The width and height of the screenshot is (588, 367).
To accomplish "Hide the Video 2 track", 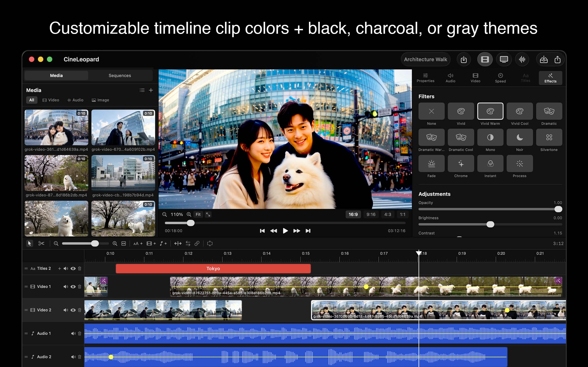I will click(x=73, y=310).
